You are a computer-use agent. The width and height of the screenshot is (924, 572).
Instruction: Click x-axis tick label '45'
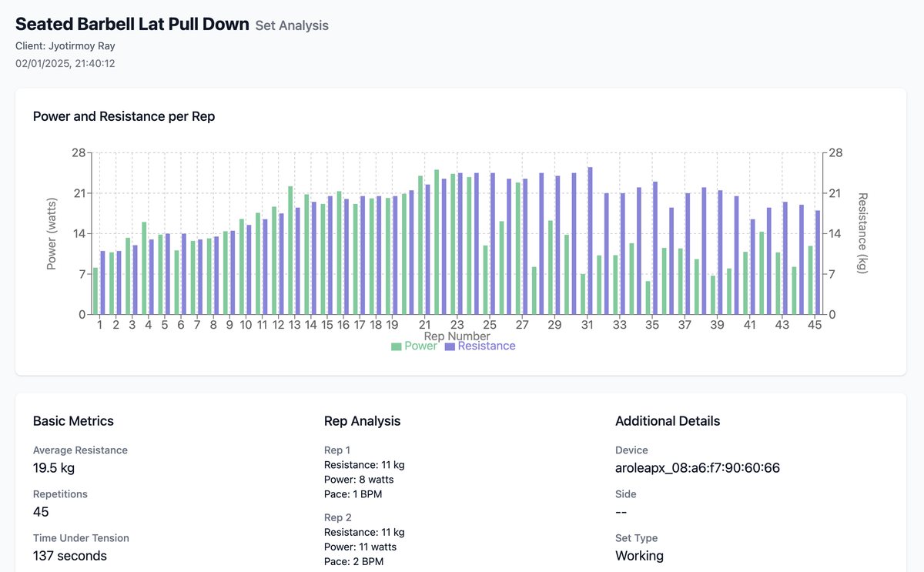[815, 326]
